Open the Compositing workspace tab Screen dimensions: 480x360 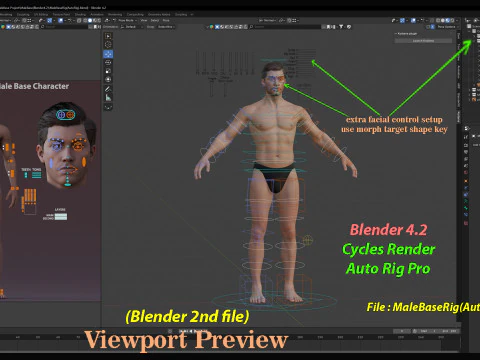[x=135, y=14]
